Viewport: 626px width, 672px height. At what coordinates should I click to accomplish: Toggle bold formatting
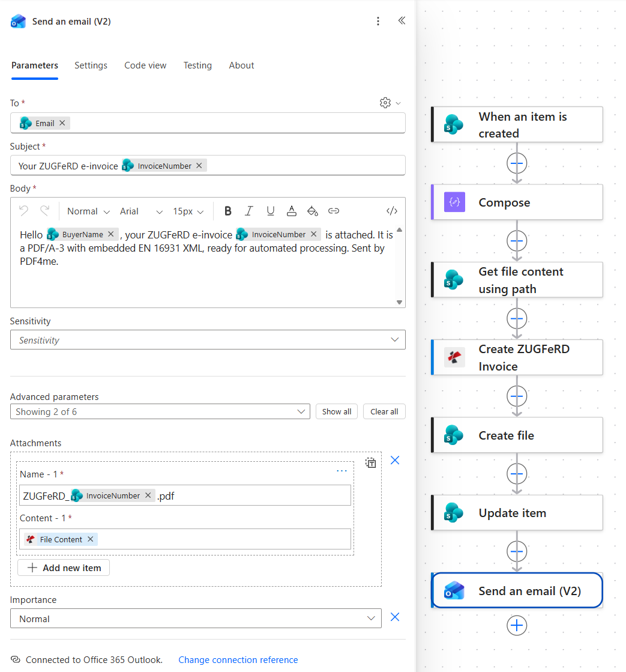click(x=228, y=211)
